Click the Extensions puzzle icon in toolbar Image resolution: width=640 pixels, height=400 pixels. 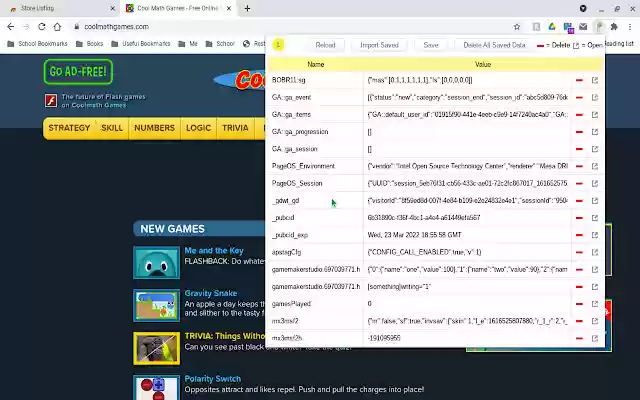click(613, 27)
